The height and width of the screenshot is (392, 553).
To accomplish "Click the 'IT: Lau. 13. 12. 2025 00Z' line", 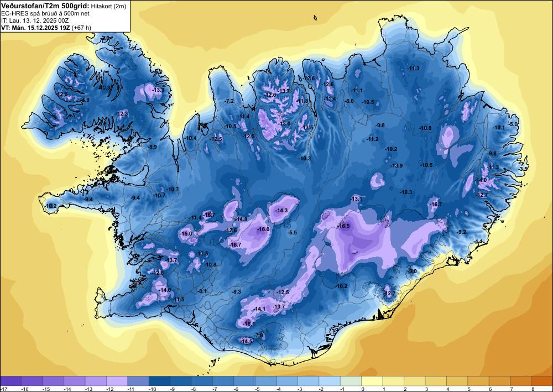I will coord(34,20).
